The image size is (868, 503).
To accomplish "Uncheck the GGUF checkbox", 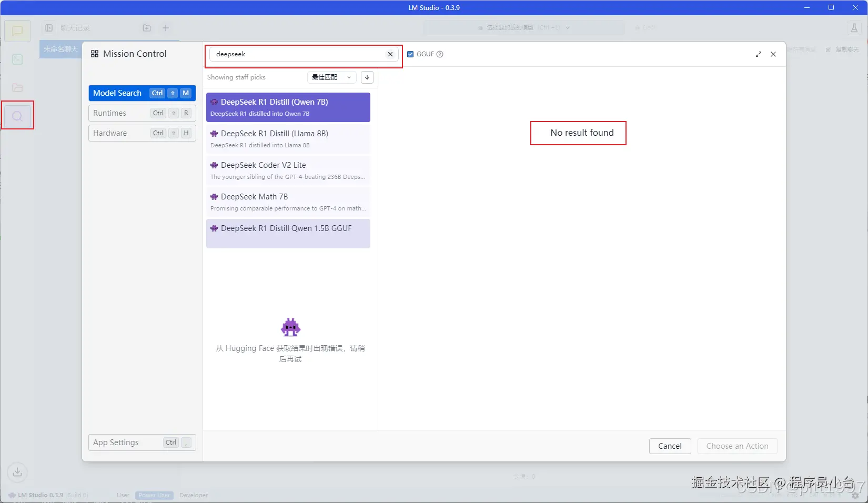I will pyautogui.click(x=410, y=54).
